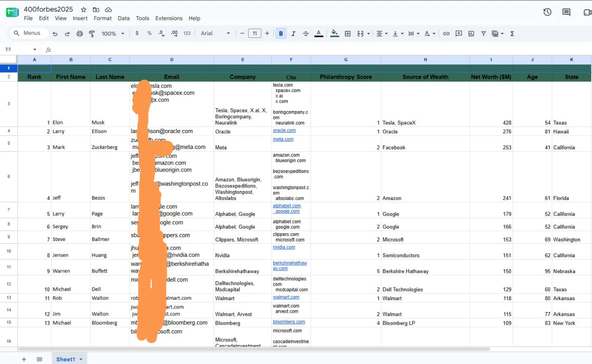Open the Arial font dropdown
Screen dimensions: 592x364
[x=216, y=33]
